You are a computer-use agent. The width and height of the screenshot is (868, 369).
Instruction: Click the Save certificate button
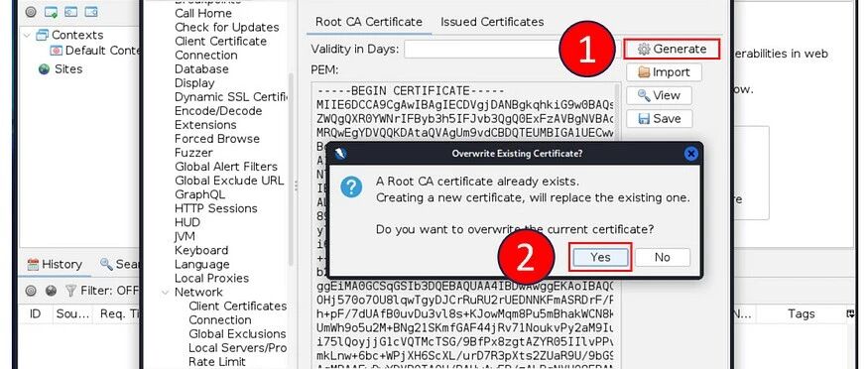659,118
